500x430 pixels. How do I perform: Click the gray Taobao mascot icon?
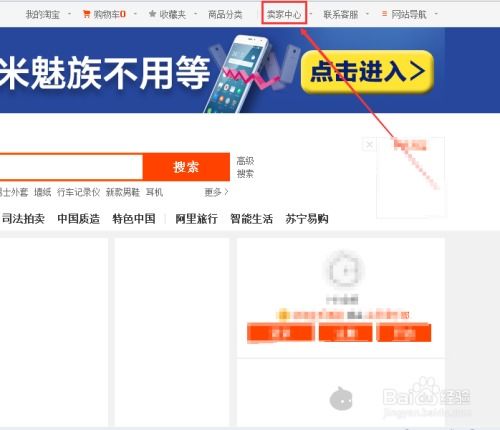[341, 399]
